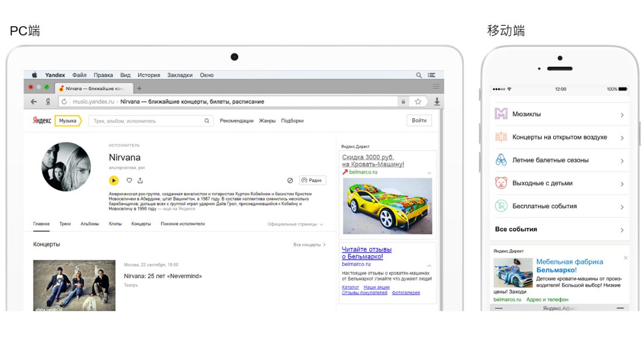The image size is (644, 338).
Task: Like Nirvana with the heart icon
Action: click(x=129, y=181)
